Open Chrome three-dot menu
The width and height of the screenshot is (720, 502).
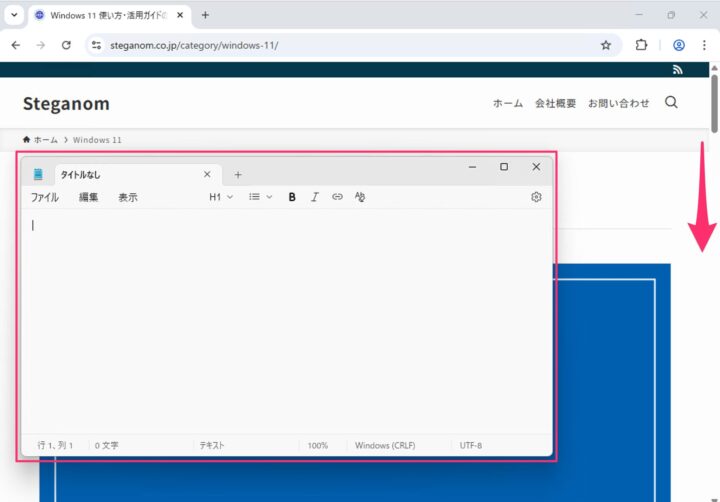[704, 45]
